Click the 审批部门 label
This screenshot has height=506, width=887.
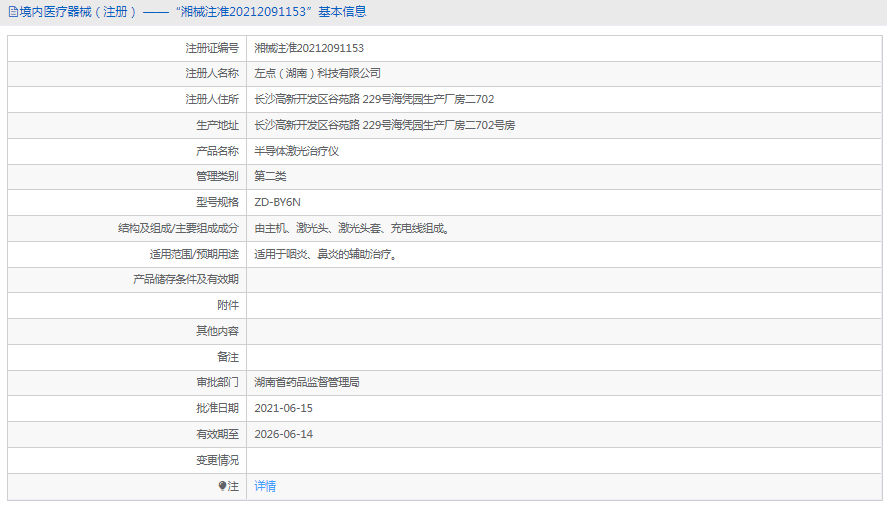[218, 382]
